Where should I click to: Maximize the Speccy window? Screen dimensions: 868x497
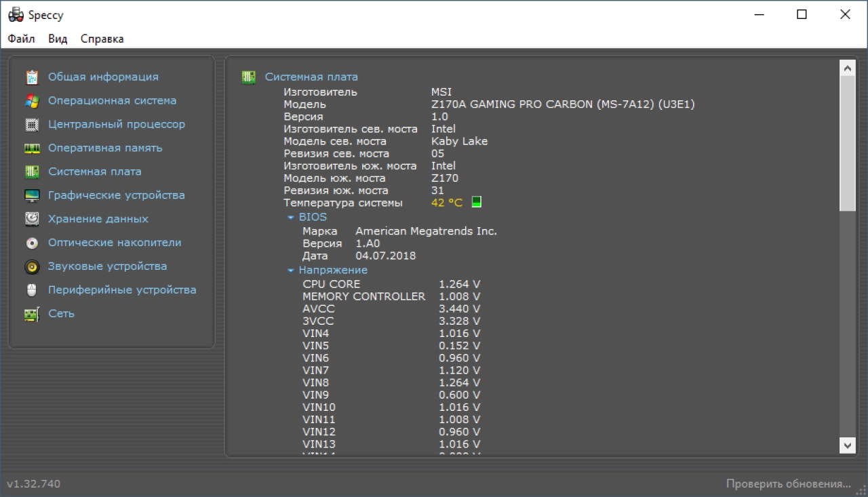[802, 14]
